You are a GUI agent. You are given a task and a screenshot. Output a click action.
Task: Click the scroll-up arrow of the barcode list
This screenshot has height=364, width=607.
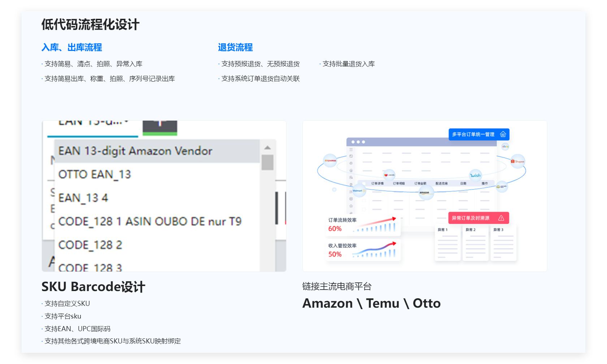coord(267,147)
